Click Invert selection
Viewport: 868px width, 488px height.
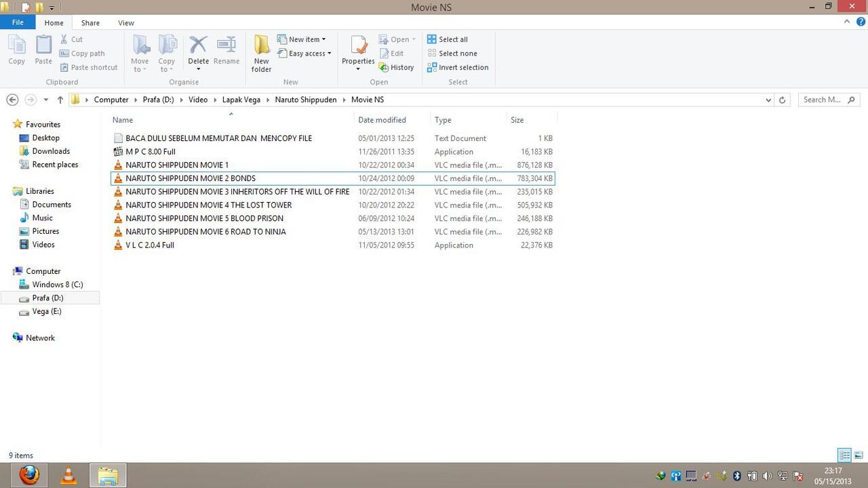[458, 67]
